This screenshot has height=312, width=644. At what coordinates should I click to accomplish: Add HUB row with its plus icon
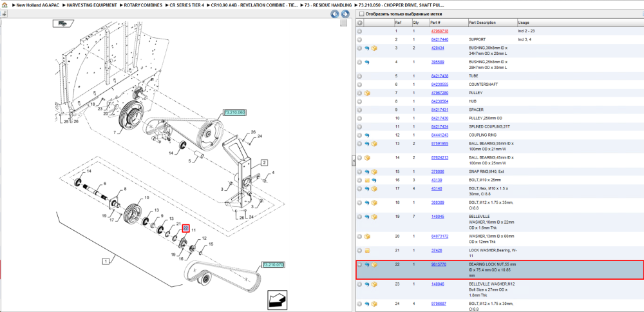359,102
